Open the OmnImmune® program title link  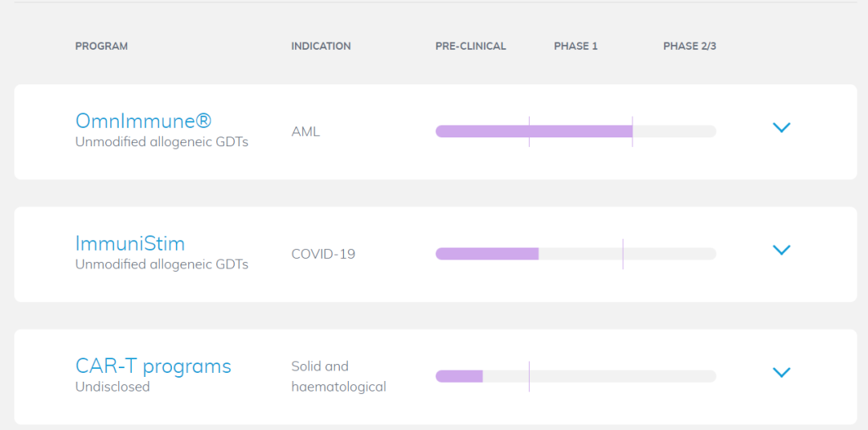point(143,121)
